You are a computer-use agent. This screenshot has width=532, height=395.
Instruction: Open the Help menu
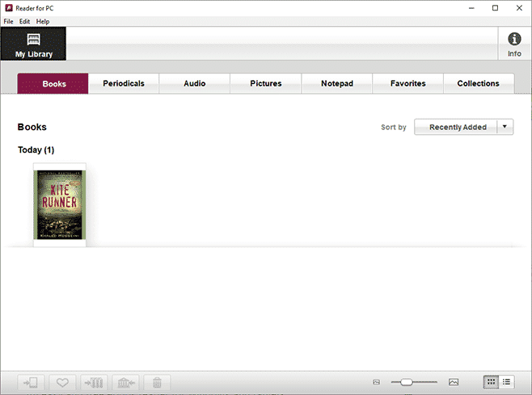(42, 21)
